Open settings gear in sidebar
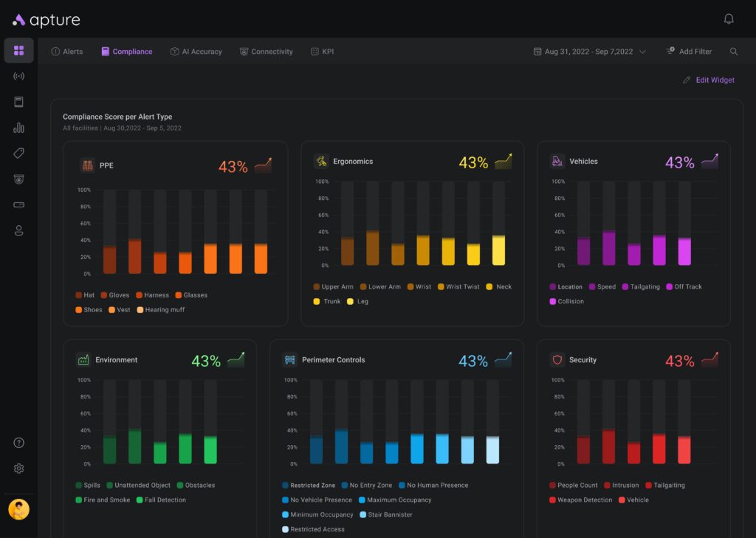Viewport: 756px width, 538px height. pyautogui.click(x=19, y=469)
